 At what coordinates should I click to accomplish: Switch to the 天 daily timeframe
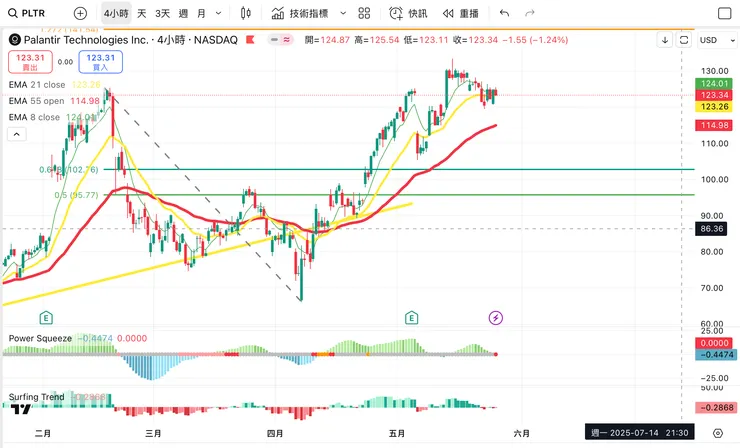tap(142, 13)
